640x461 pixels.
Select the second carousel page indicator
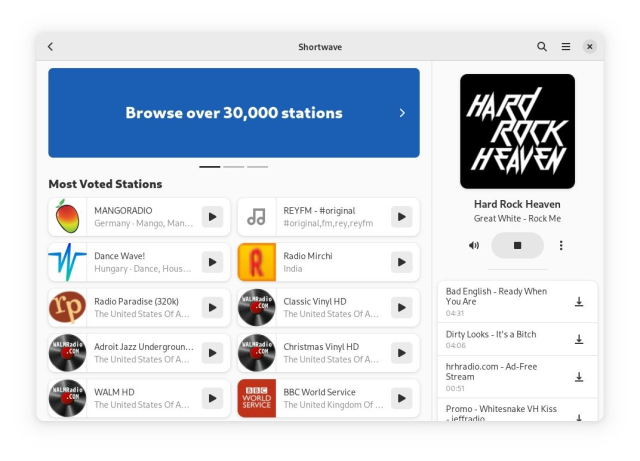[x=233, y=167]
